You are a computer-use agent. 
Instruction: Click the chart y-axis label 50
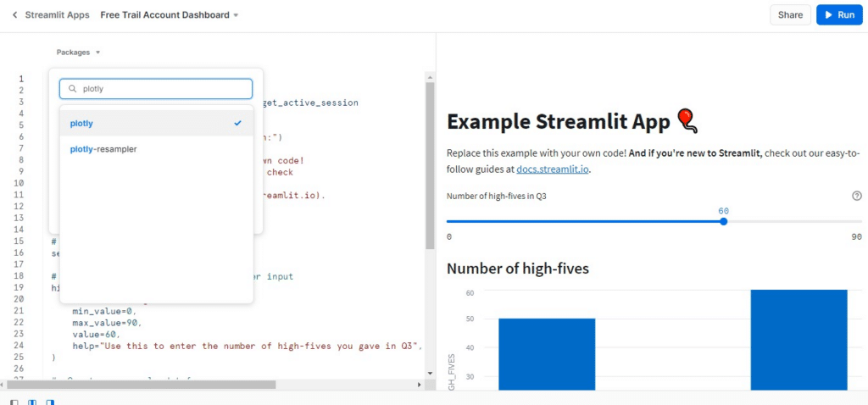point(470,319)
